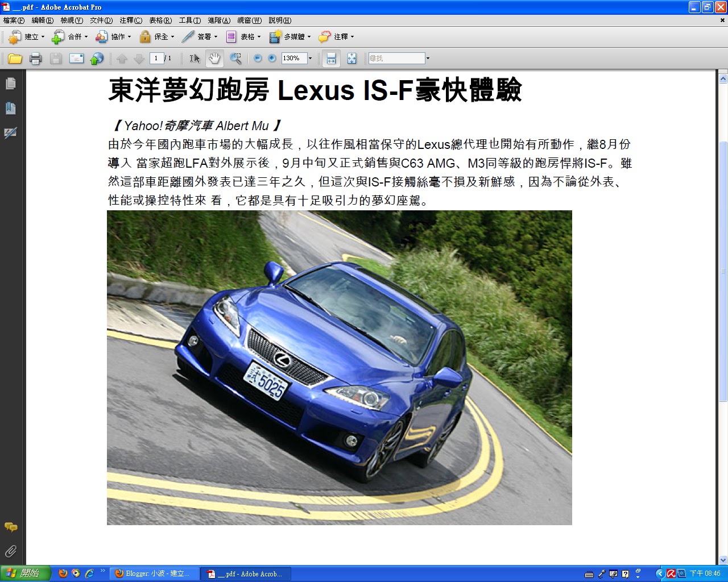Activate the Hand tool
Image resolution: width=728 pixels, height=582 pixels.
point(214,59)
